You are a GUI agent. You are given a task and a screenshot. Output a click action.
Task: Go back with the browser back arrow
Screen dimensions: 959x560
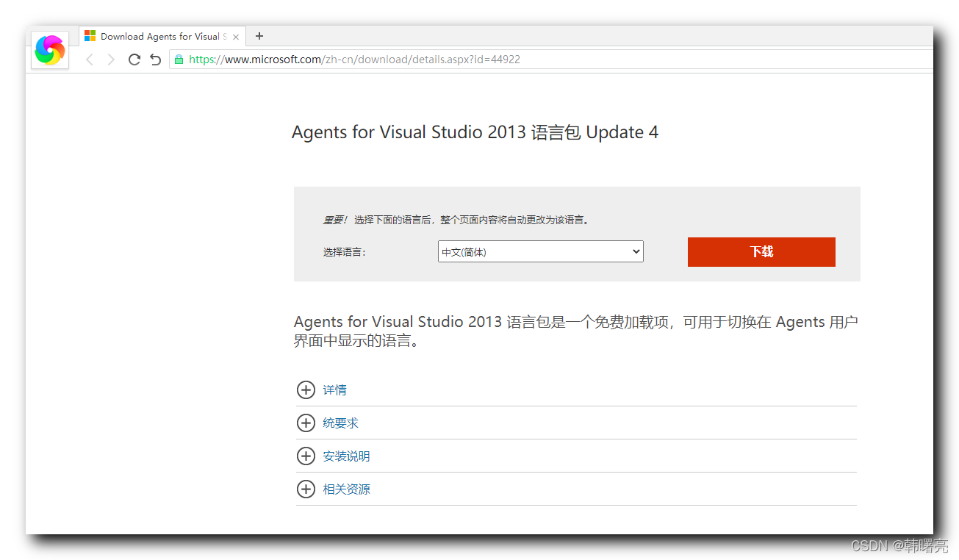point(90,60)
